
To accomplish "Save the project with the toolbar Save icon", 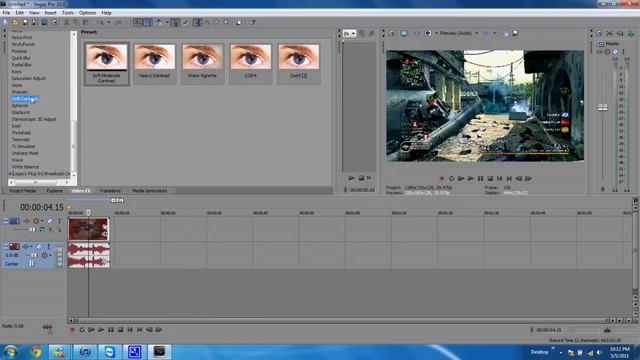I will [25, 22].
